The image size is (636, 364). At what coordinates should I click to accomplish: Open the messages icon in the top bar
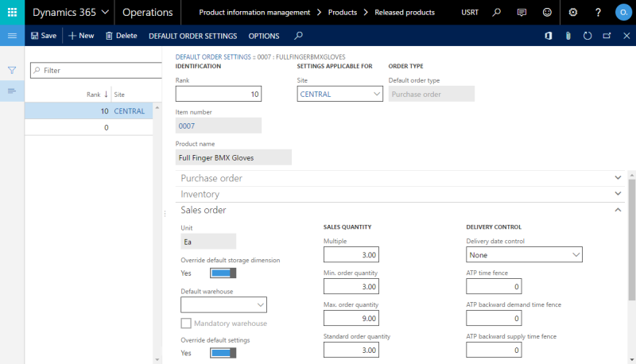pos(522,13)
